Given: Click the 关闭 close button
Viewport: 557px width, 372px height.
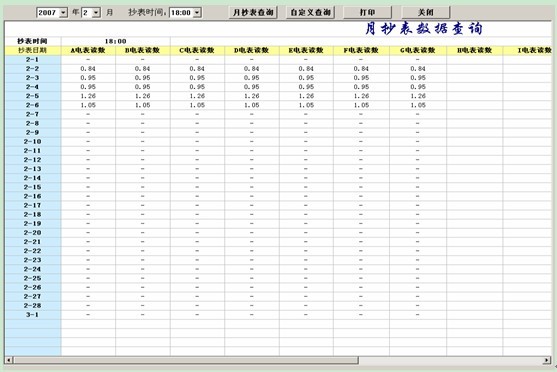Looking at the screenshot, I should pyautogui.click(x=426, y=12).
